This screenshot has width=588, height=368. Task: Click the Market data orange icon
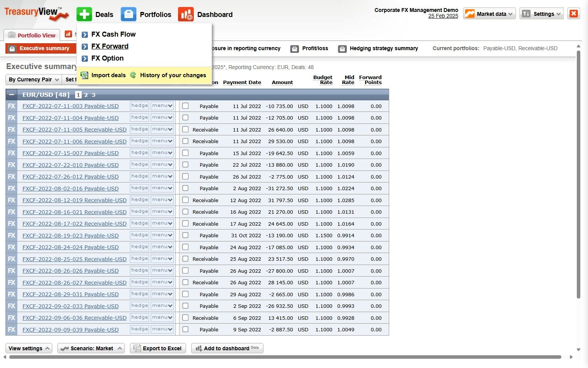tap(470, 14)
